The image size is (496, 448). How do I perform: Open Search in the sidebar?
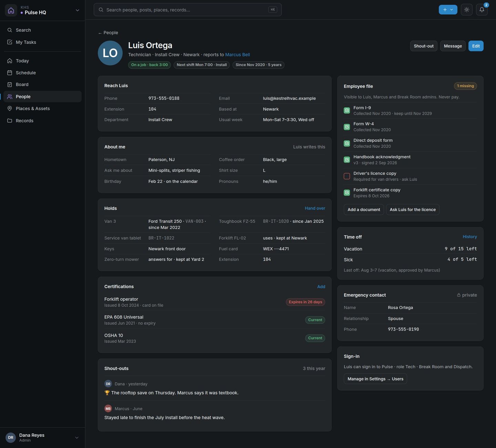pos(42,30)
